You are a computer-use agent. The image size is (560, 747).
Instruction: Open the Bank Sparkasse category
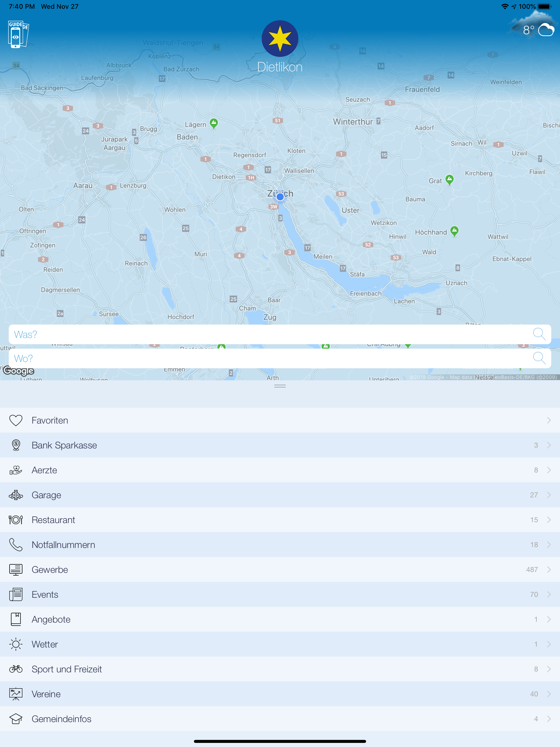click(x=64, y=445)
